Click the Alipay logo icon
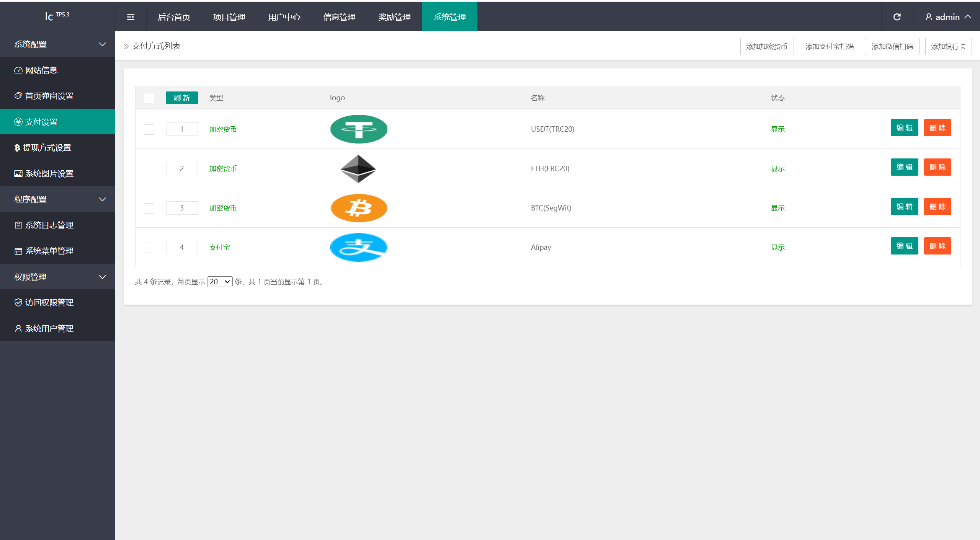980x540 pixels. (x=358, y=247)
